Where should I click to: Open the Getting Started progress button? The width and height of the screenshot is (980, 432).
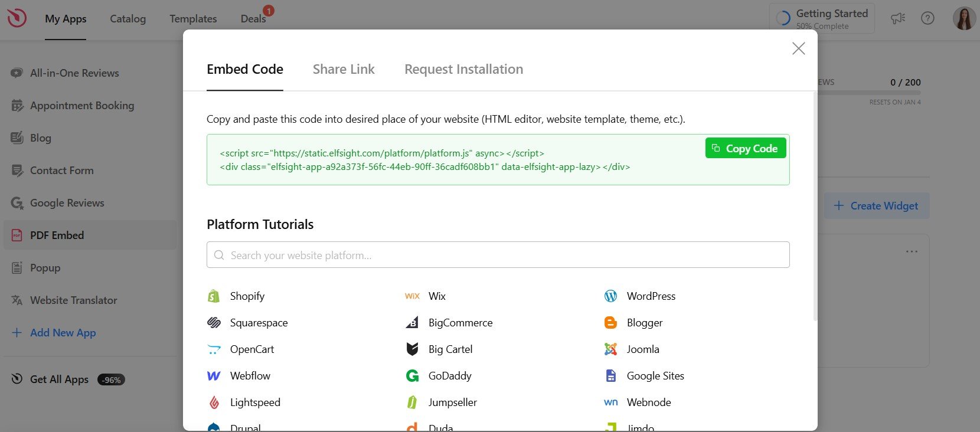tap(822, 18)
